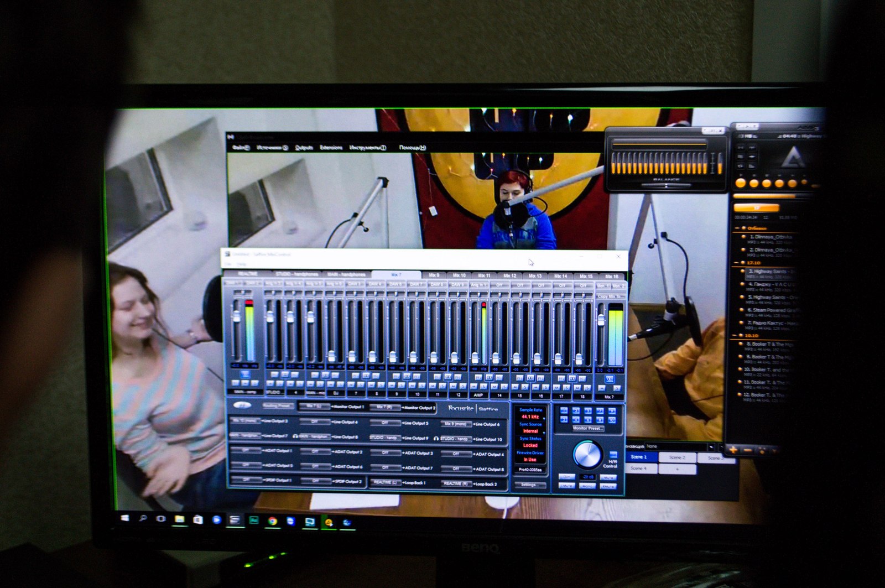
Task: Click the plus icon under AIMP playlist
Action: click(x=734, y=450)
